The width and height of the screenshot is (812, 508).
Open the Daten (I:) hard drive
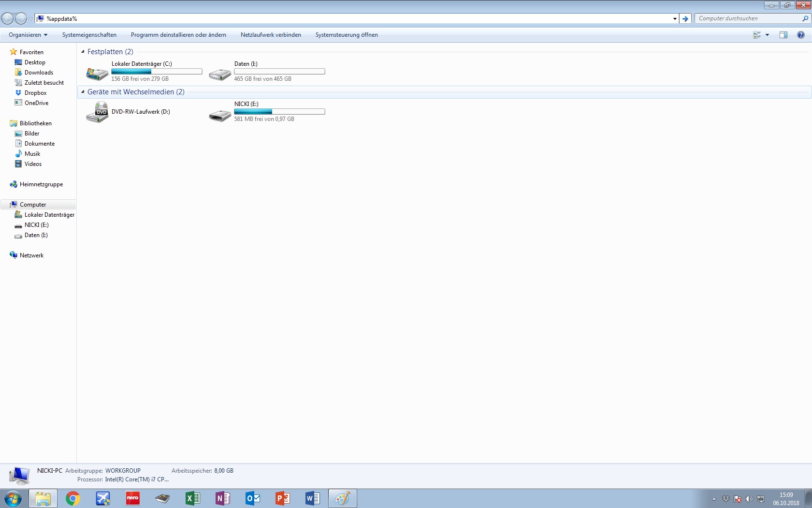(x=220, y=74)
